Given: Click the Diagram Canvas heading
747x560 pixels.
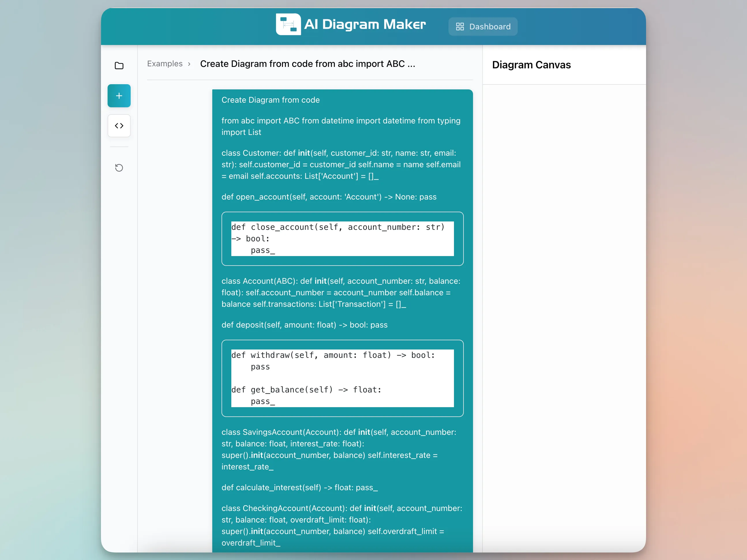Looking at the screenshot, I should click(531, 65).
